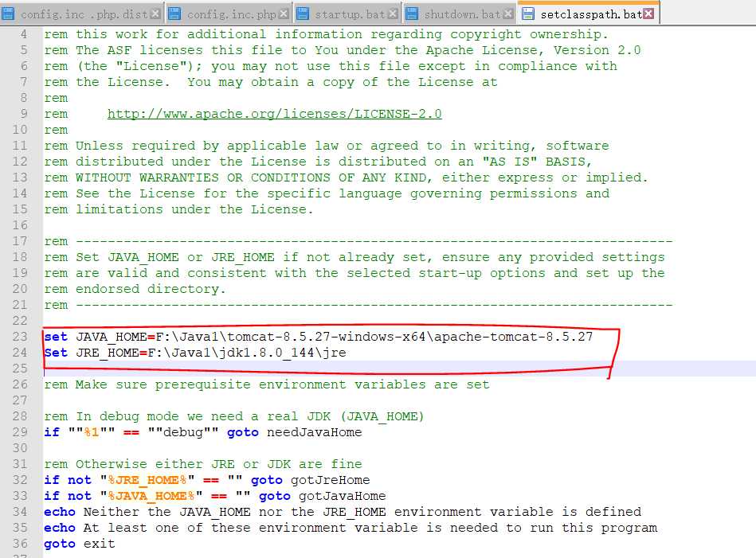Close the shutdown.bat tab
Image resolution: width=756 pixels, height=558 pixels.
[507, 14]
